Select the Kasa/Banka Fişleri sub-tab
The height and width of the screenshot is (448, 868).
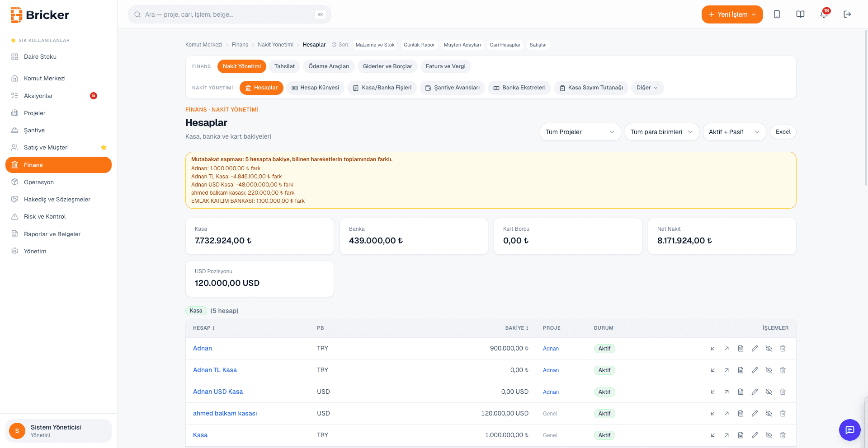(382, 88)
